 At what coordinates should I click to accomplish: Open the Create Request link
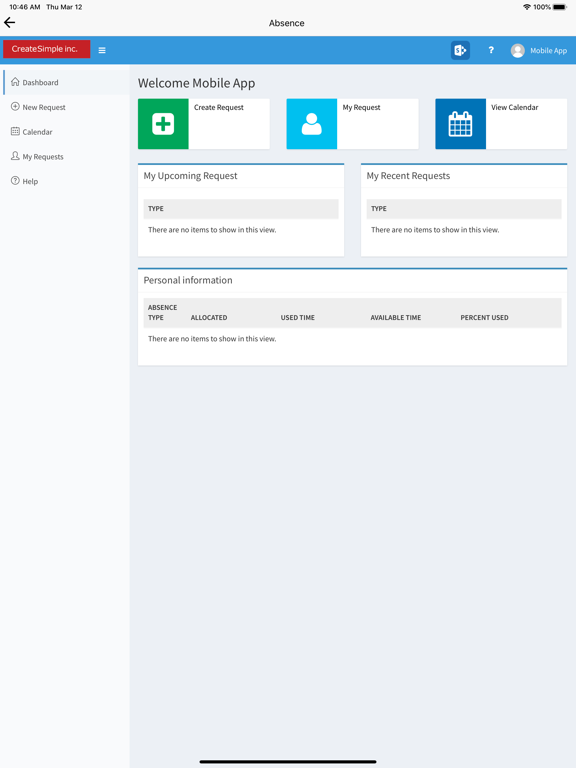point(218,107)
